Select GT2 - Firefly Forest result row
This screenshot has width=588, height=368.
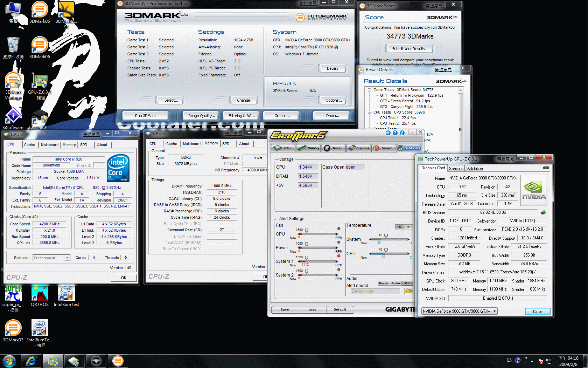coord(405,101)
